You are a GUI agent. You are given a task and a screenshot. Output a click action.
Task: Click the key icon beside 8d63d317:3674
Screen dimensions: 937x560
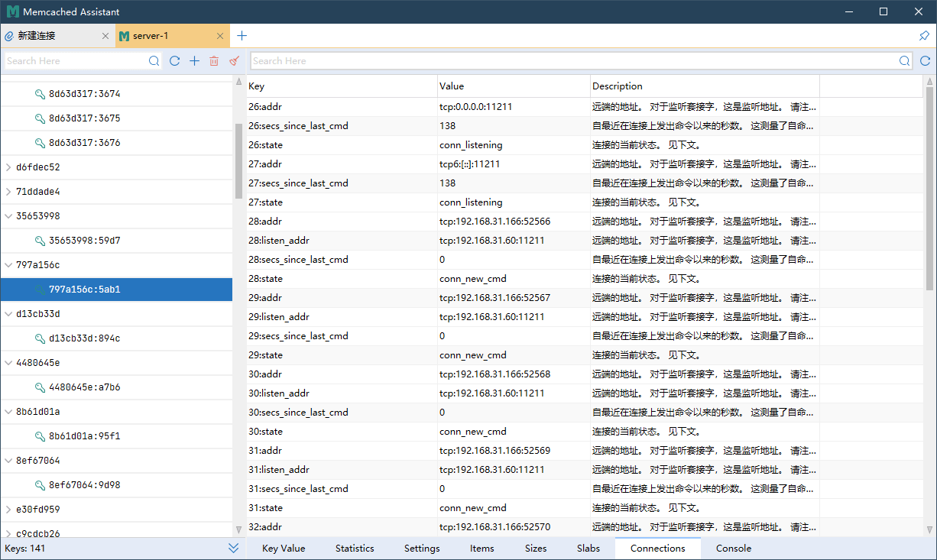40,94
